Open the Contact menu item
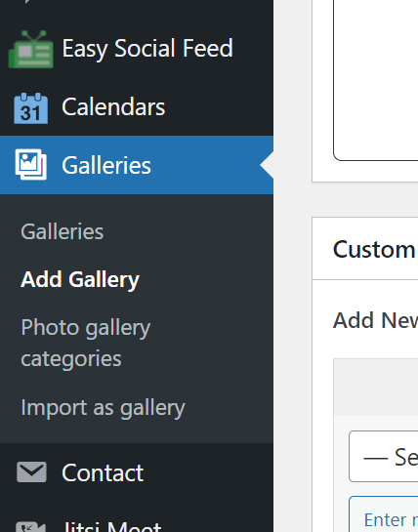Screen dimensions: 418x532 pyautogui.click(x=103, y=472)
